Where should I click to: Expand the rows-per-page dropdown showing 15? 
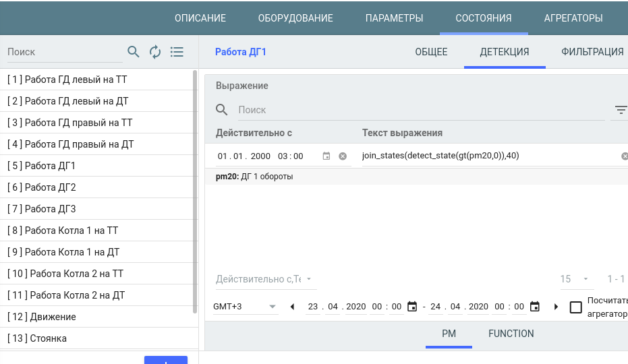[575, 279]
